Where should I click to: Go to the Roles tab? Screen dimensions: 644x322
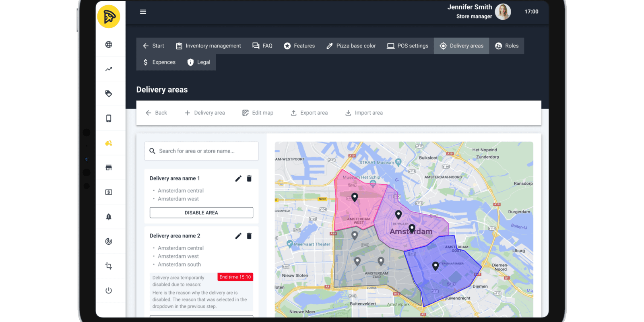click(507, 46)
